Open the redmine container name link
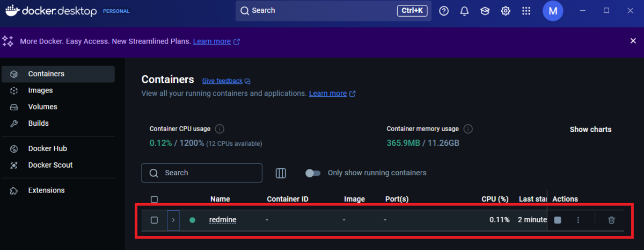Viewport: 644px width, 250px height. [x=223, y=220]
